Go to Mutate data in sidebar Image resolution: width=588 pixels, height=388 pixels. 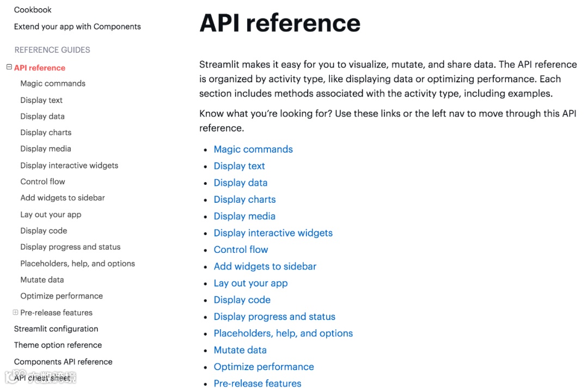point(42,280)
